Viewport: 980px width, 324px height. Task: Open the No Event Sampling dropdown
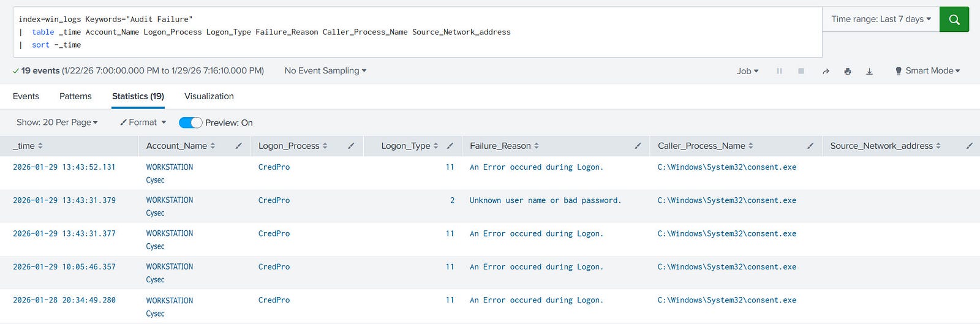[325, 70]
